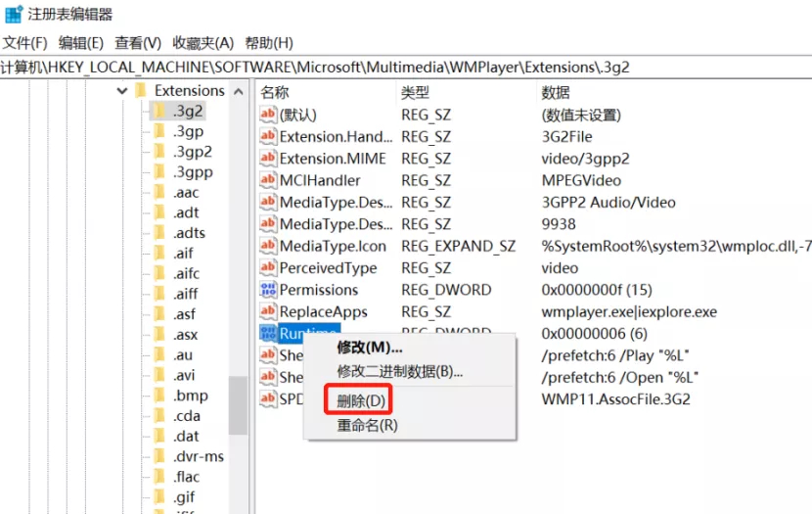The image size is (812, 514).
Task: Select the Permissions value name
Action: (319, 290)
